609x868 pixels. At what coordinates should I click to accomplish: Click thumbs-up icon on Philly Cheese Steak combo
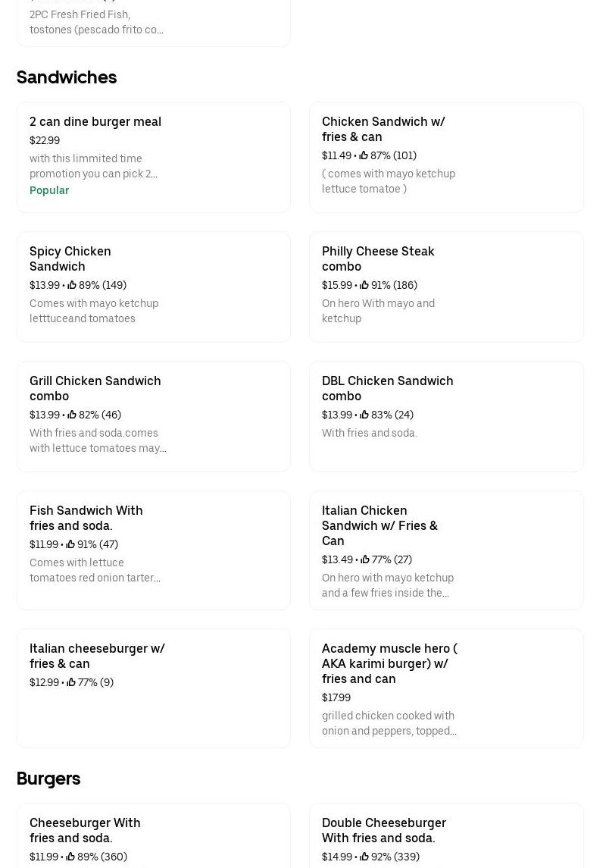(x=364, y=285)
